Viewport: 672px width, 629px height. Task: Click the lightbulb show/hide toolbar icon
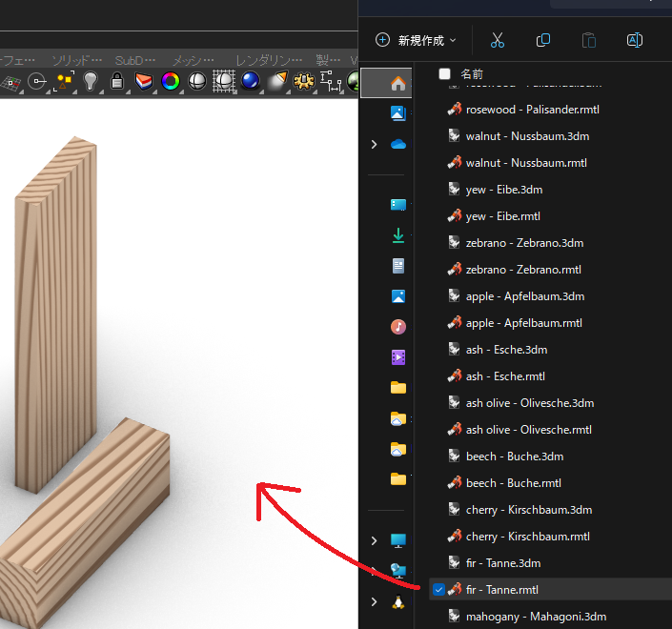(x=91, y=81)
